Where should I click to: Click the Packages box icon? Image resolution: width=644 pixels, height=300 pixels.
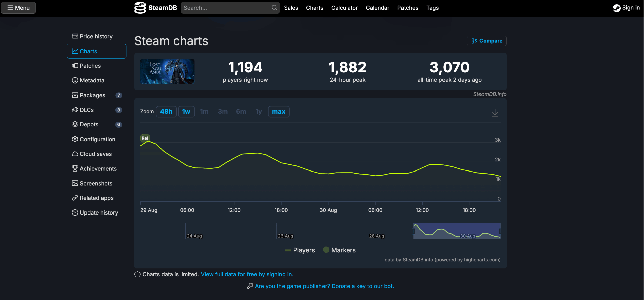point(75,95)
